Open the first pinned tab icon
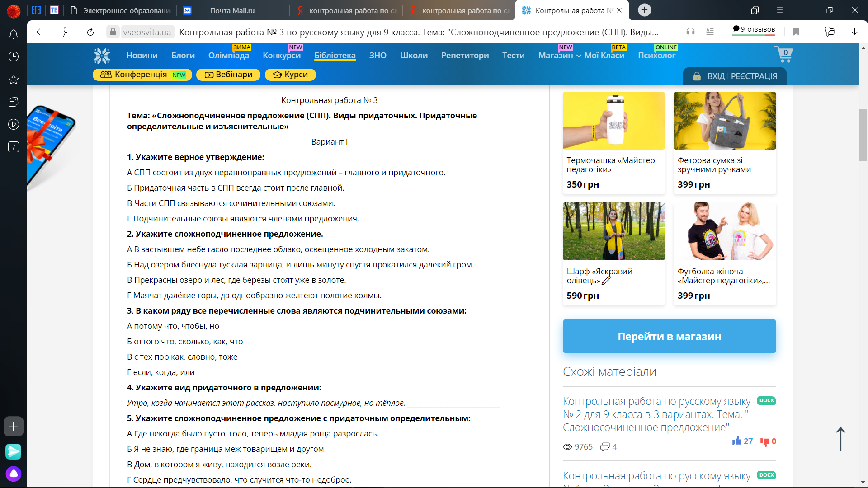The height and width of the screenshot is (488, 868). (36, 10)
